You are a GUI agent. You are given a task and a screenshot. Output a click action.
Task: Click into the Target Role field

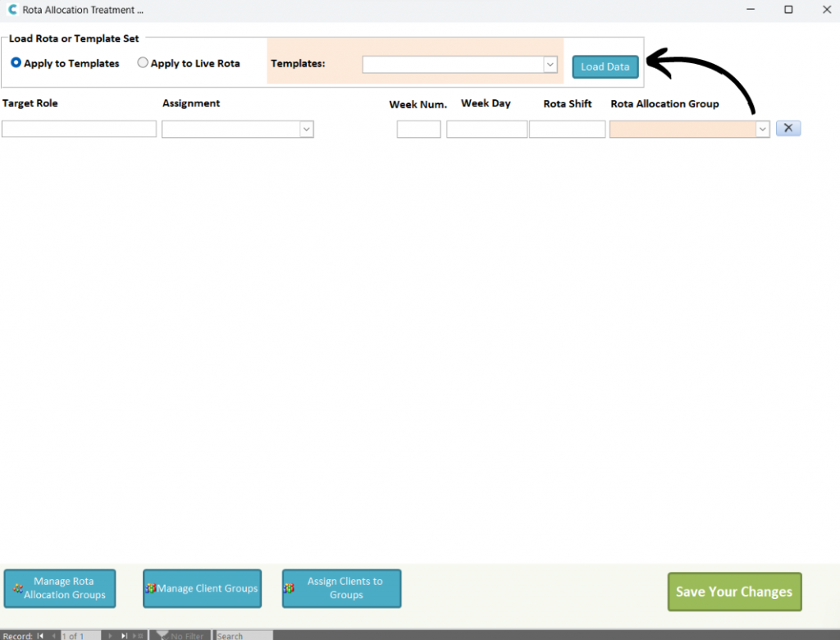click(x=79, y=129)
